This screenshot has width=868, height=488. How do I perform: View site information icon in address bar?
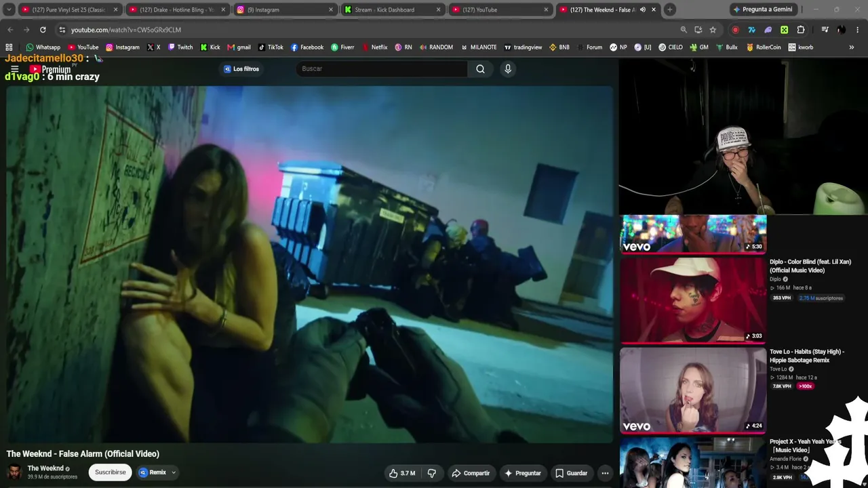point(62,30)
